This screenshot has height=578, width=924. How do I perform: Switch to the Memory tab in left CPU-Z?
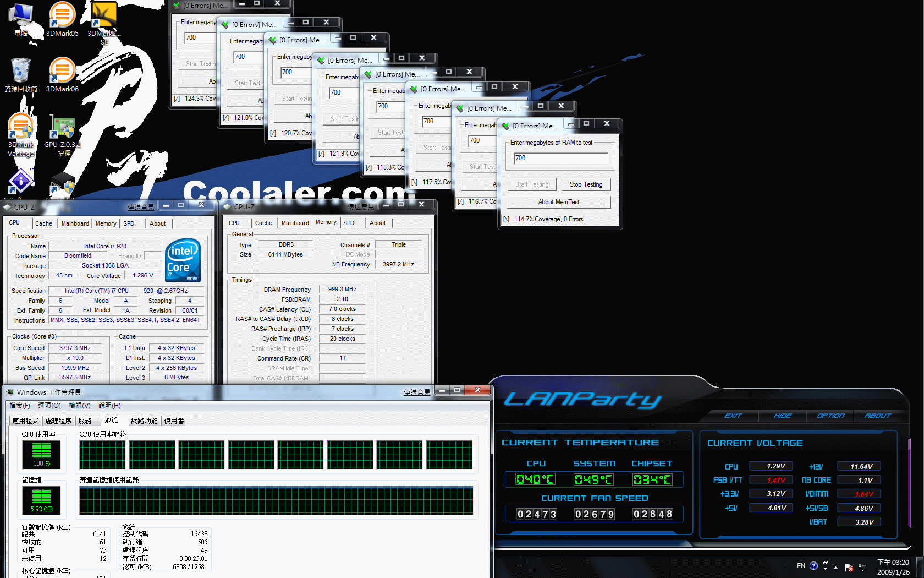point(106,223)
